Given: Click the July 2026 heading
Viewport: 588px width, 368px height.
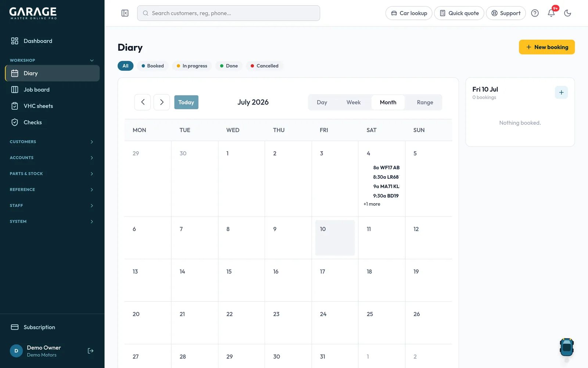Looking at the screenshot, I should click(x=253, y=102).
